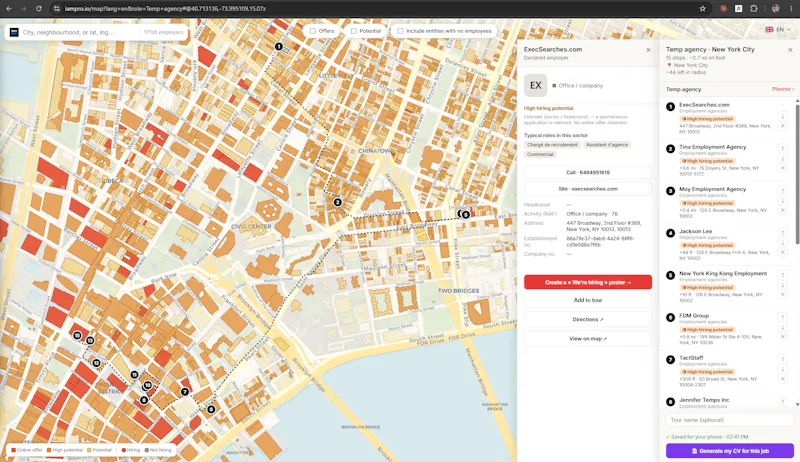Click map marker 7 on the route
This screenshot has width=800, height=462.
pos(185,392)
